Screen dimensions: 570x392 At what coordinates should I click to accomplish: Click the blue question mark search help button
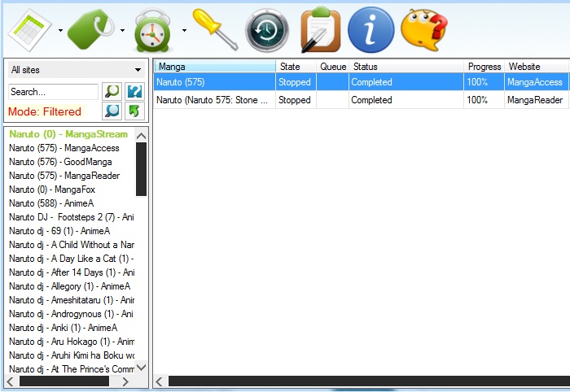(134, 91)
